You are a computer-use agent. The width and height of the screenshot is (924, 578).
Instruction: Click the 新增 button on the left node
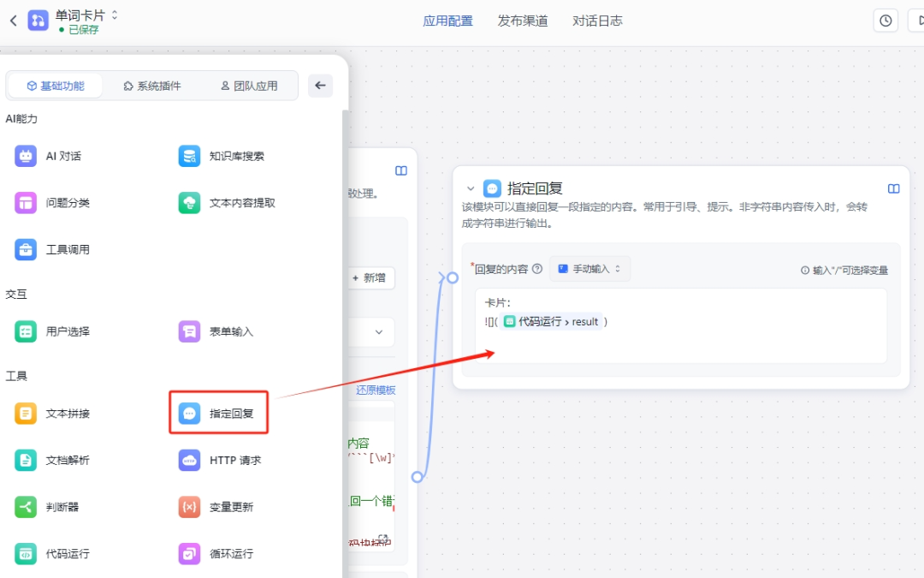(x=370, y=277)
